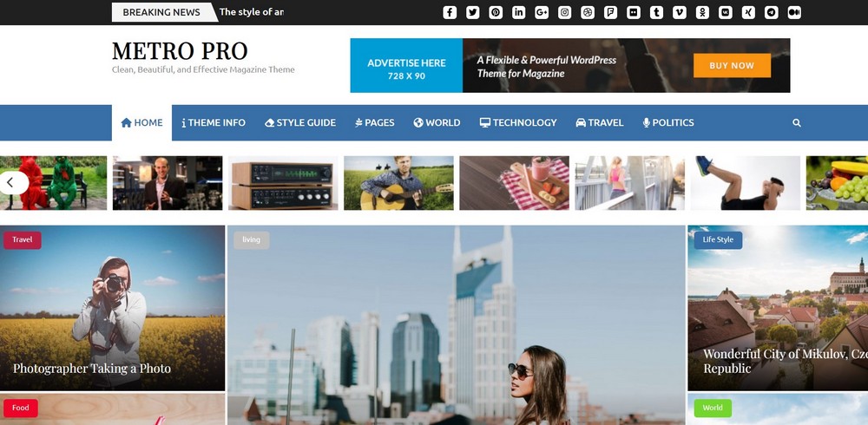Go to the Home menu item
The height and width of the screenshot is (425, 868).
point(141,123)
